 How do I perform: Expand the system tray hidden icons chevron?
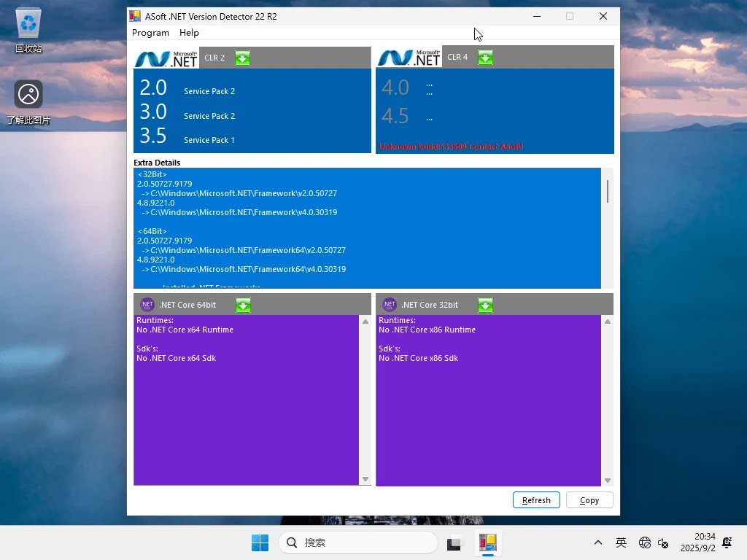click(598, 542)
